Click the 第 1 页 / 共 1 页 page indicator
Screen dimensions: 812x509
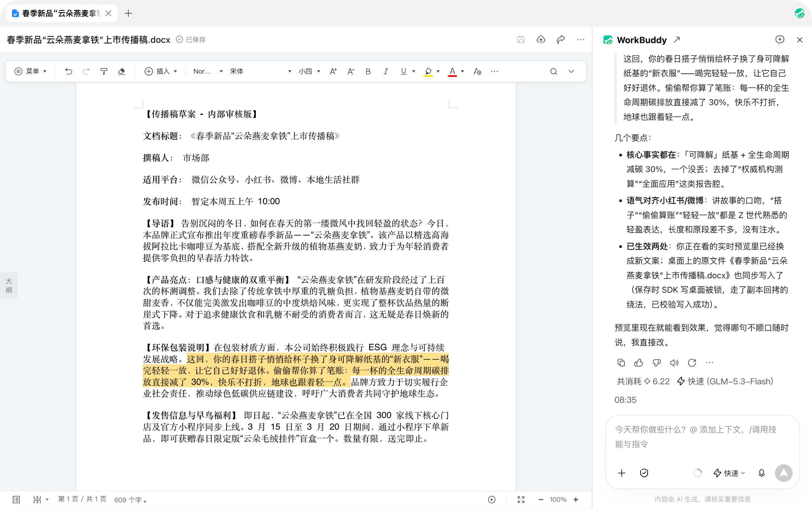[x=82, y=499]
